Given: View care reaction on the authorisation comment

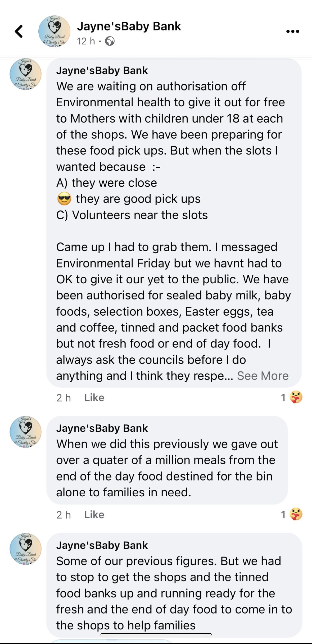Looking at the screenshot, I should coord(296,397).
